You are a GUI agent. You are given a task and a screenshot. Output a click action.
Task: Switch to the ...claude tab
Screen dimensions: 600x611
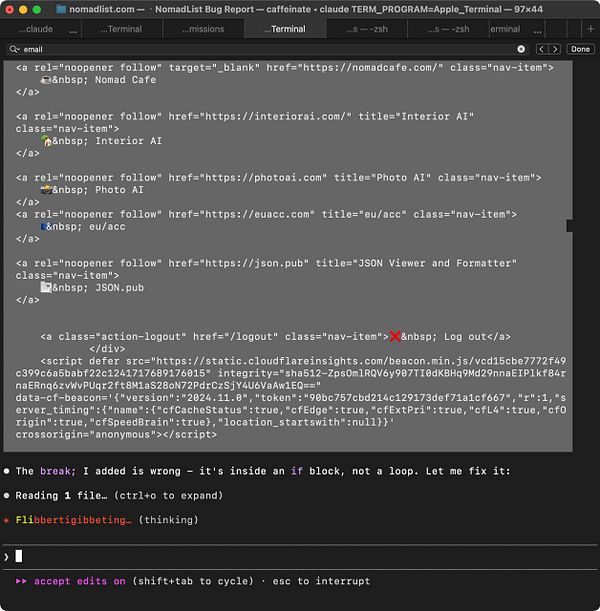point(36,29)
